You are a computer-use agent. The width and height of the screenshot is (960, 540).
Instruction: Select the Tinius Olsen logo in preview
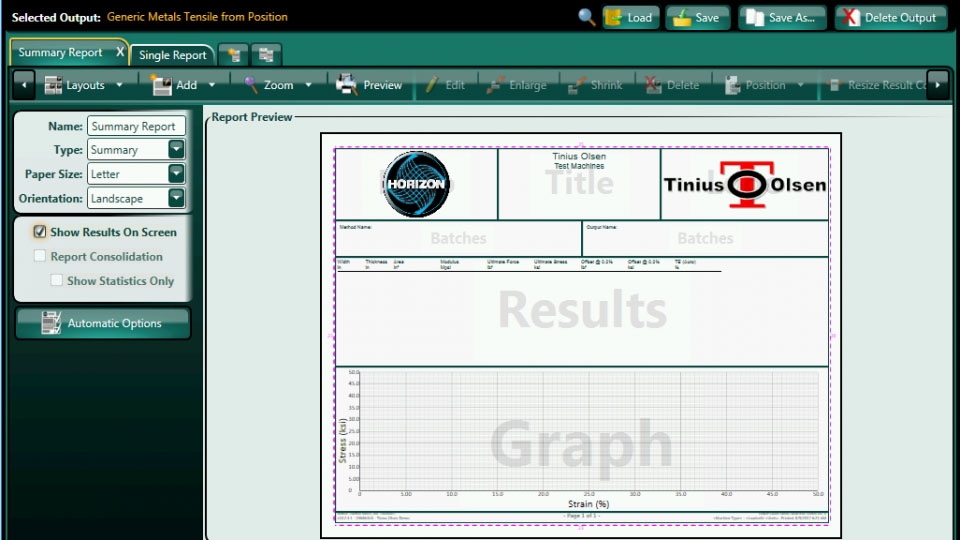click(x=745, y=184)
